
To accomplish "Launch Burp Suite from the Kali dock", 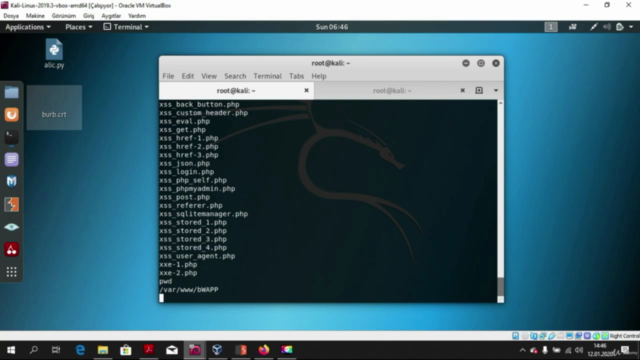I will [11, 204].
